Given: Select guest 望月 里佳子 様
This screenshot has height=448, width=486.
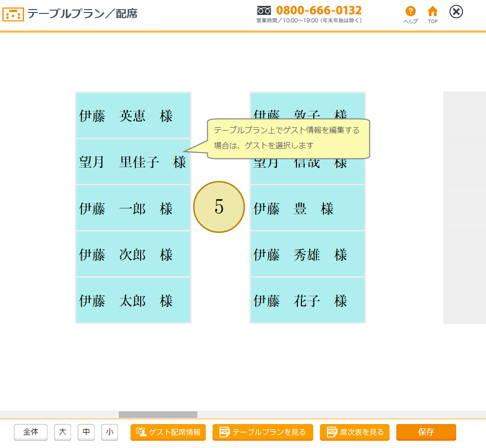Looking at the screenshot, I should click(133, 162).
